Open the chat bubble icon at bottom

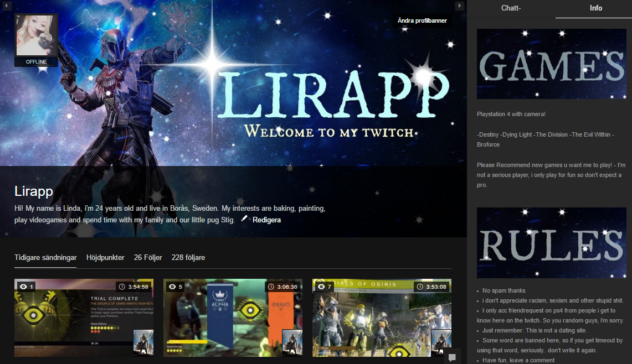coord(452,357)
